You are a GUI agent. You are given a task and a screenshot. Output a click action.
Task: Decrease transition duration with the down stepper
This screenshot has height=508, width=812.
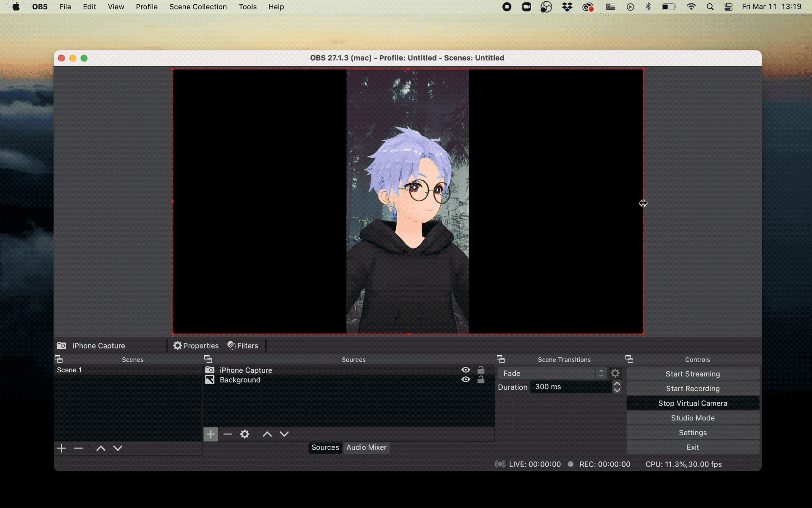617,391
